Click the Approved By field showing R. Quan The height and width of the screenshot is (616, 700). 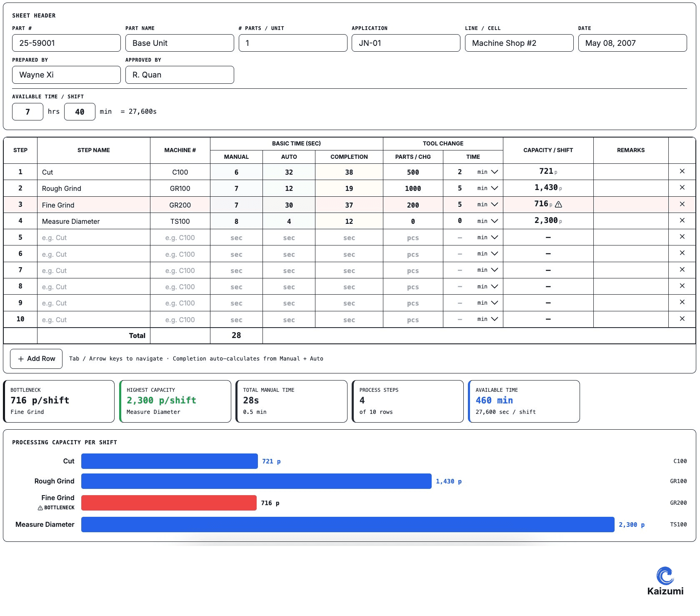tap(179, 75)
